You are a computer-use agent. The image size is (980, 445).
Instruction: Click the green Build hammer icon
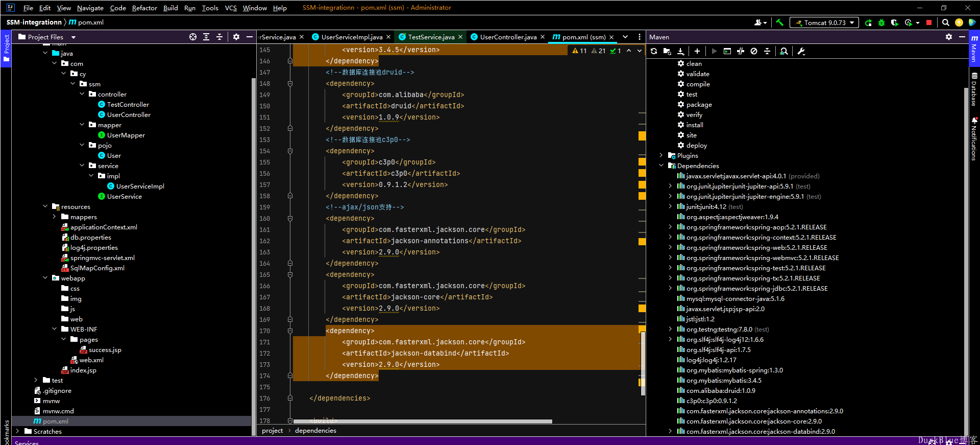click(x=779, y=22)
